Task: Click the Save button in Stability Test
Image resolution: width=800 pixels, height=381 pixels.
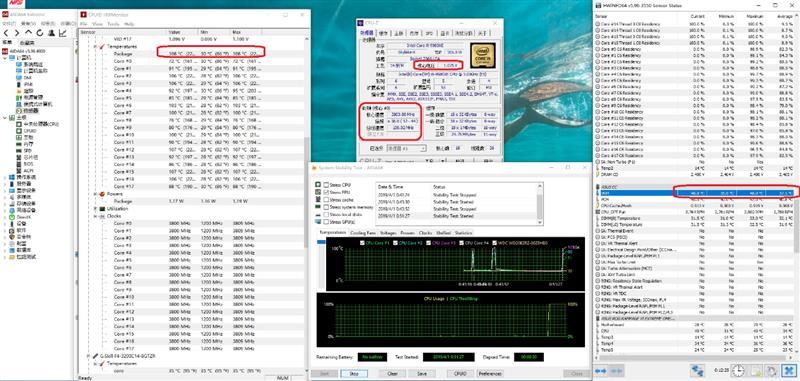Action: [x=421, y=373]
